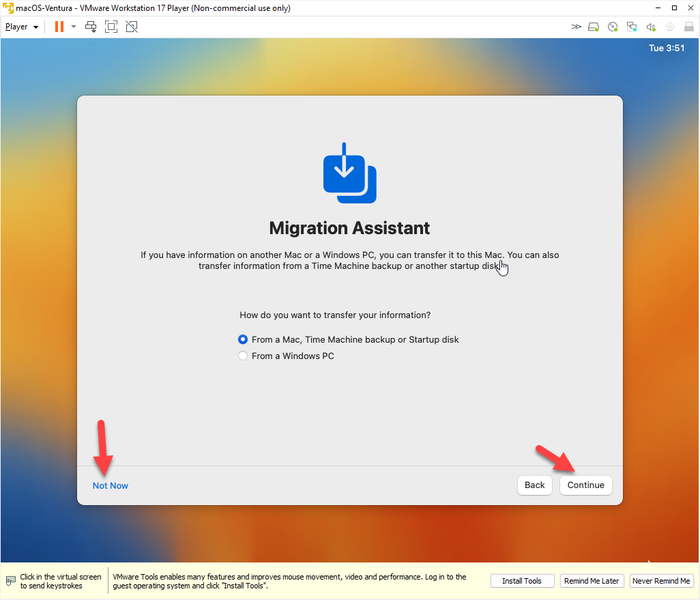Expand the power options arrow beside pause

point(74,27)
